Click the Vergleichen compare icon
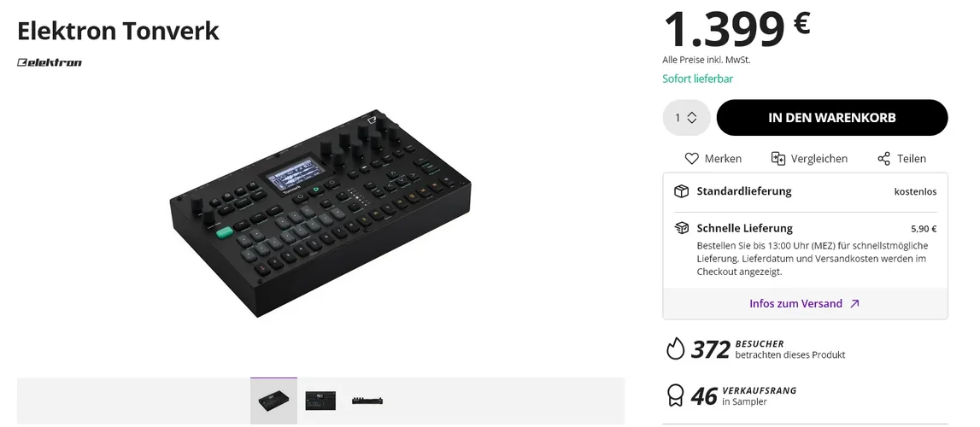Image resolution: width=980 pixels, height=427 pixels. pyautogui.click(x=778, y=159)
